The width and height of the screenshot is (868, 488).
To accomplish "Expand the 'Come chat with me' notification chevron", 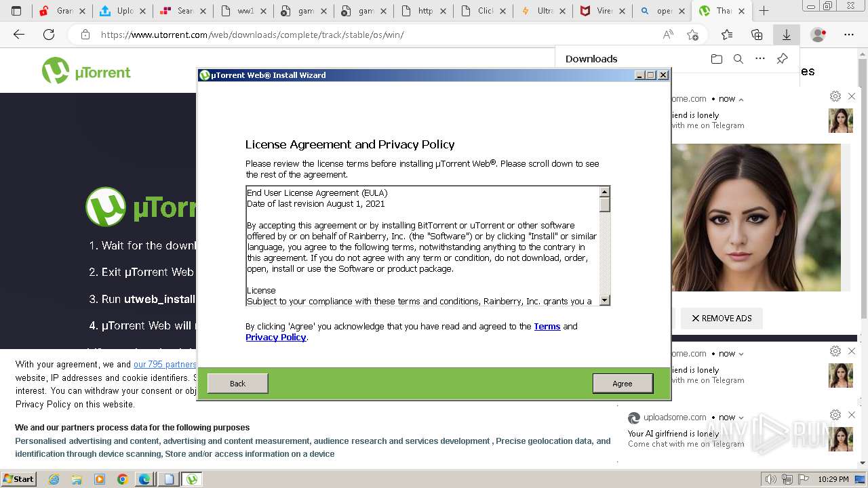I will (x=741, y=418).
